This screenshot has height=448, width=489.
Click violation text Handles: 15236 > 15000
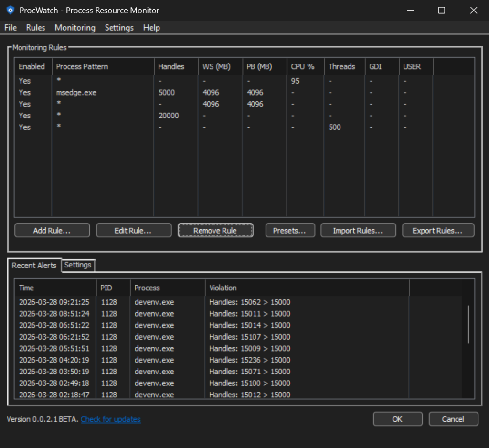click(x=250, y=360)
